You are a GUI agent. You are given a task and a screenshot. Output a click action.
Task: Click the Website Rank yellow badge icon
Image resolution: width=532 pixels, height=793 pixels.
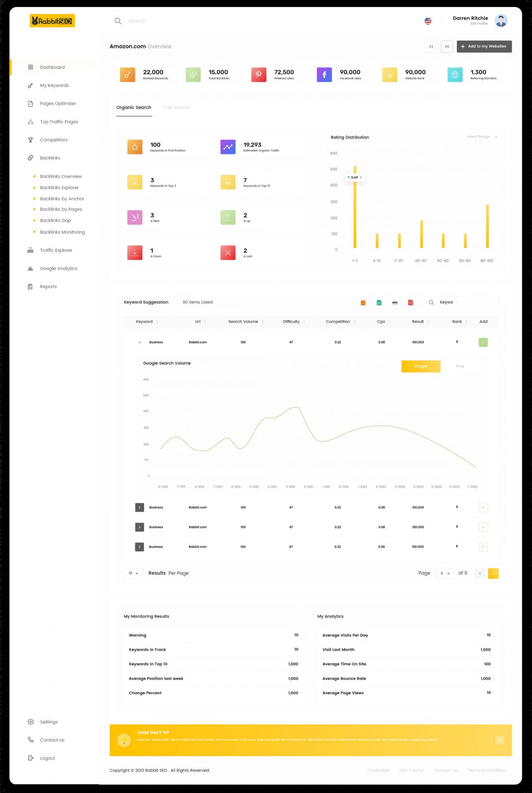tap(390, 74)
